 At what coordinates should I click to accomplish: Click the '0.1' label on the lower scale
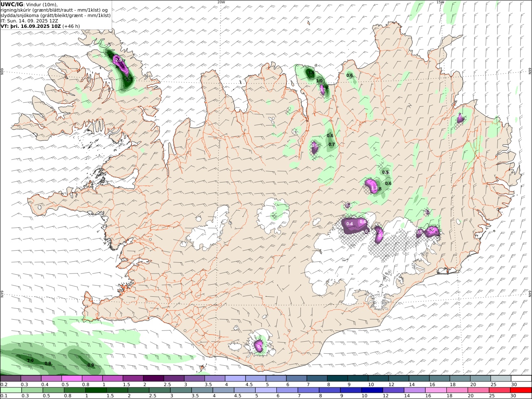tap(3, 396)
